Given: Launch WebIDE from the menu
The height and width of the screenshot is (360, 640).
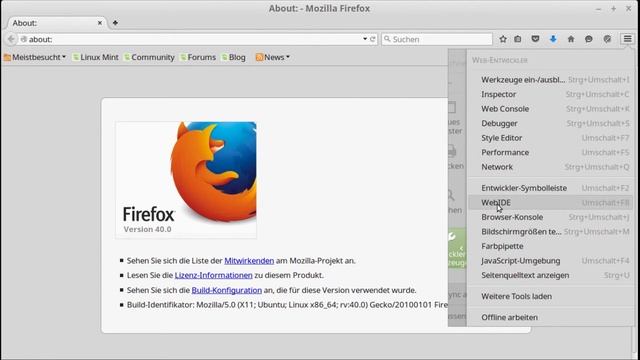Looking at the screenshot, I should (x=550, y=202).
